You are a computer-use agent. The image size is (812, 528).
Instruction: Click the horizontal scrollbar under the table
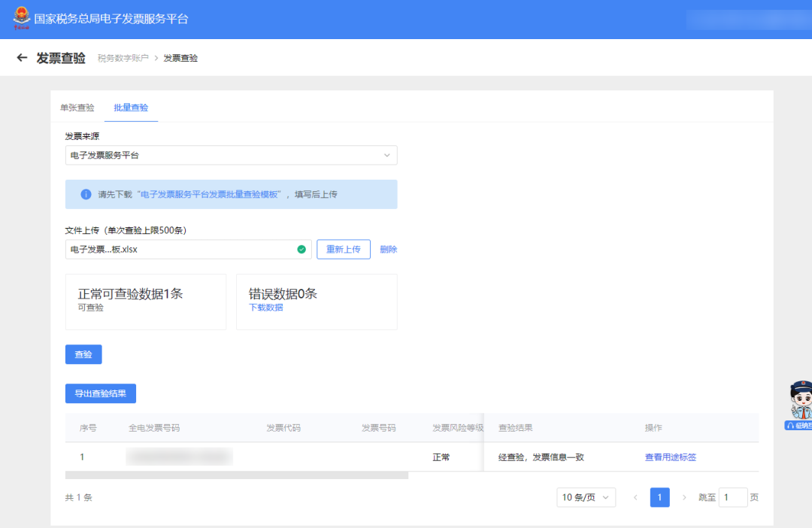point(237,475)
